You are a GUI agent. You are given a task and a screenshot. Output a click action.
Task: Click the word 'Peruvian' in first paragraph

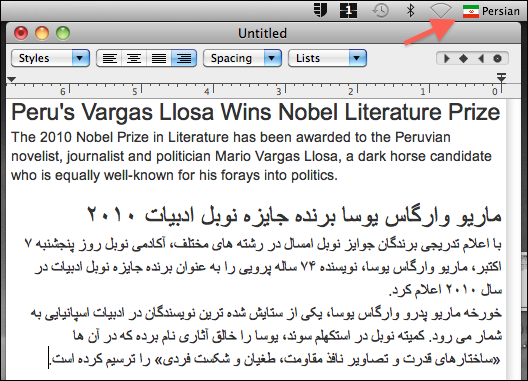(x=423, y=137)
